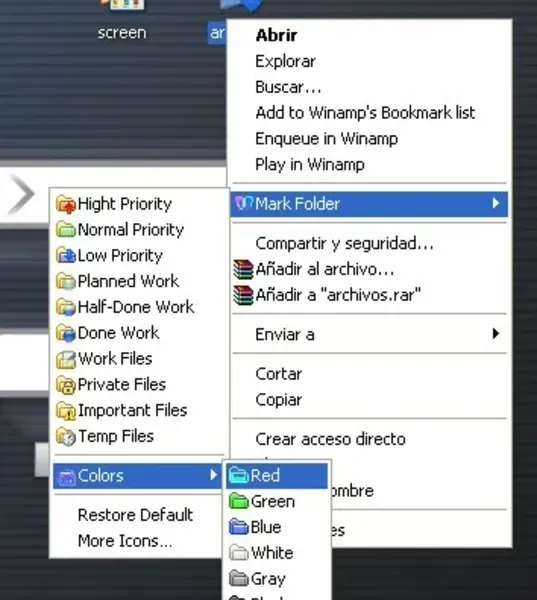The image size is (537, 600).
Task: Click the Planned Work folder icon
Action: [x=65, y=282]
